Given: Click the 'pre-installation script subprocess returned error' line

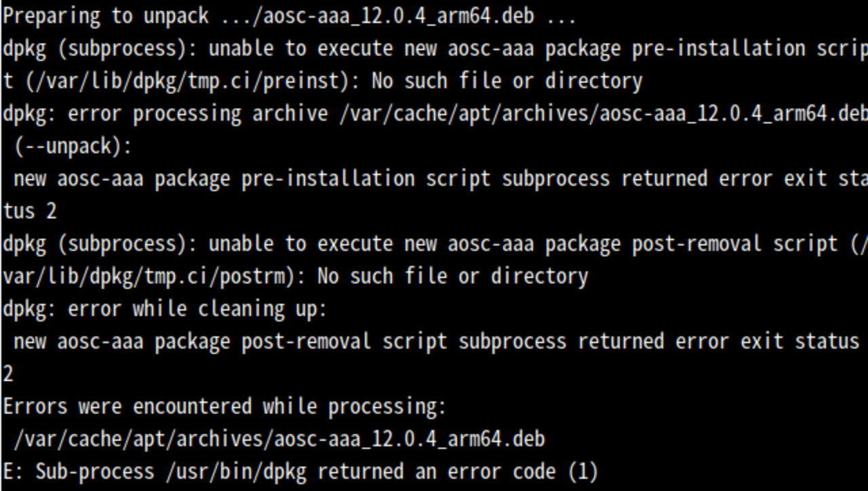Looking at the screenshot, I should (x=441, y=179).
